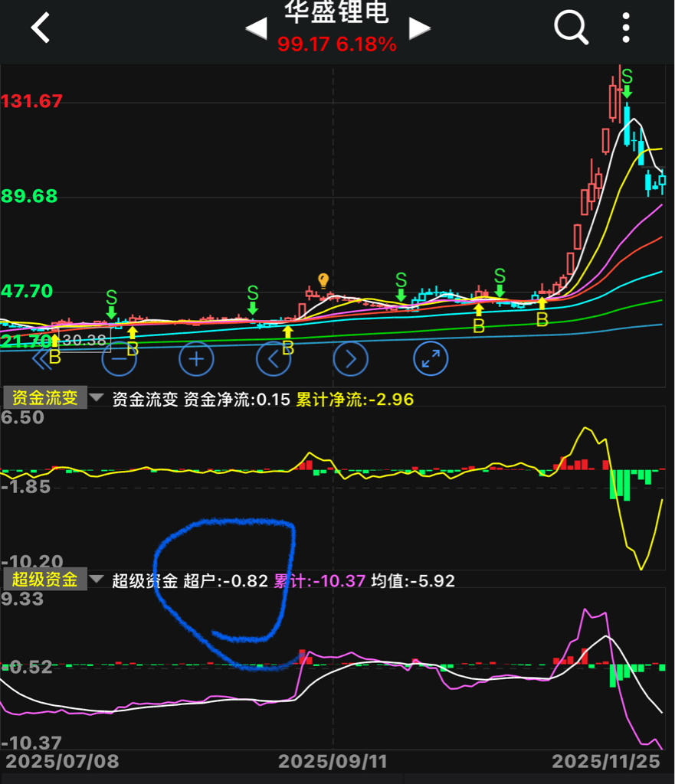This screenshot has height=784, width=675.
Task: Tap the 资金净流:0.15 value
Action: [x=237, y=399]
